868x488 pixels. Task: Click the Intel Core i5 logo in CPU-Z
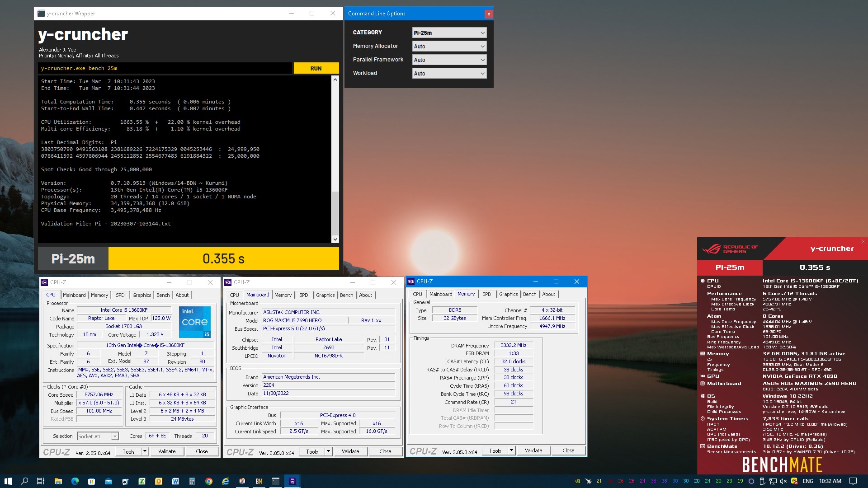[195, 322]
